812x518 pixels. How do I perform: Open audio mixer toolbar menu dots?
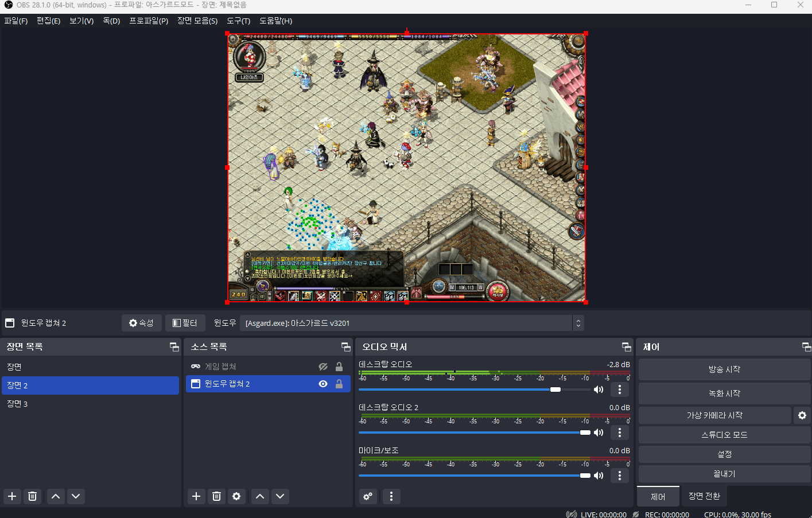click(391, 496)
